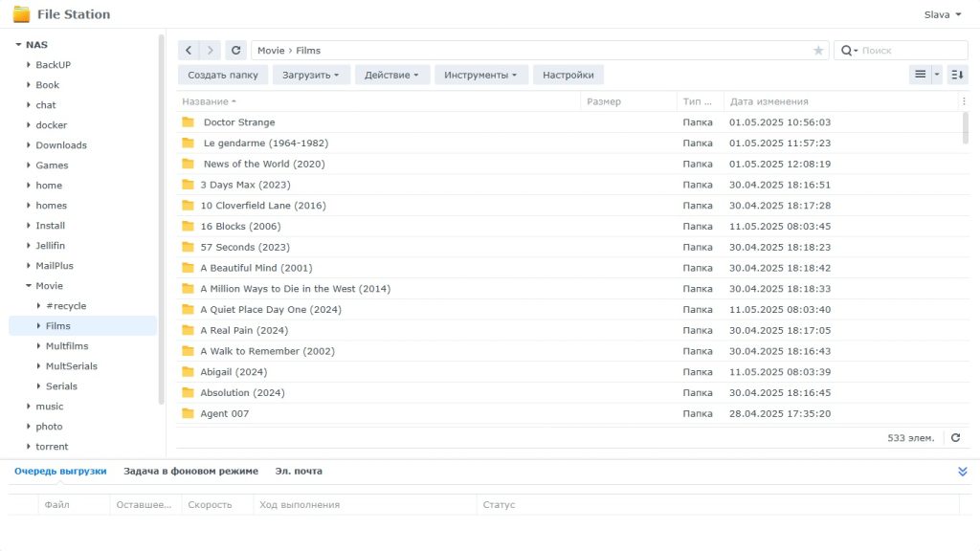Expand the Jellifin folder in tree
This screenshot has height=551, width=980.
tap(28, 246)
